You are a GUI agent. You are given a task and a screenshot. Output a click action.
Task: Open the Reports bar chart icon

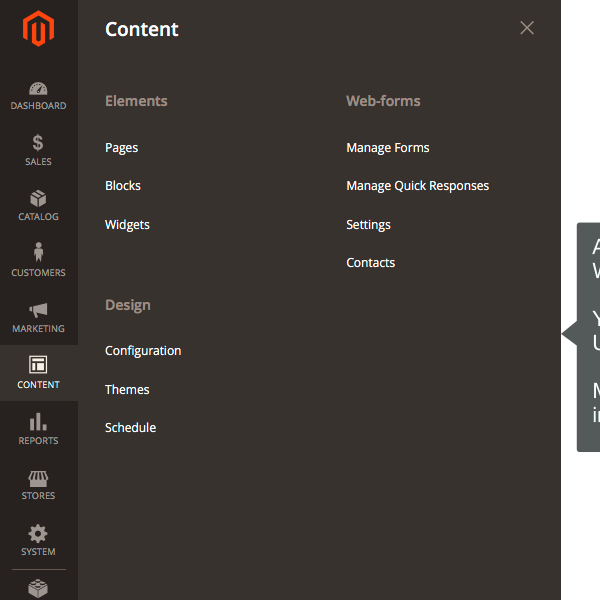pos(38,421)
